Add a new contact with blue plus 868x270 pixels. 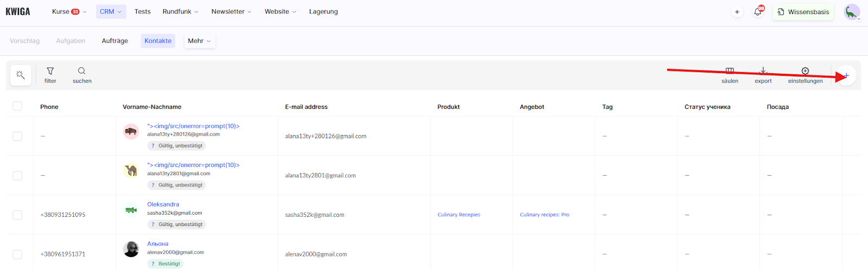(846, 75)
